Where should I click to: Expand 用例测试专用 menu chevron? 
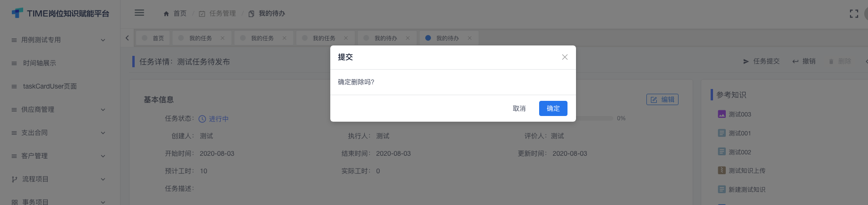pyautogui.click(x=103, y=40)
